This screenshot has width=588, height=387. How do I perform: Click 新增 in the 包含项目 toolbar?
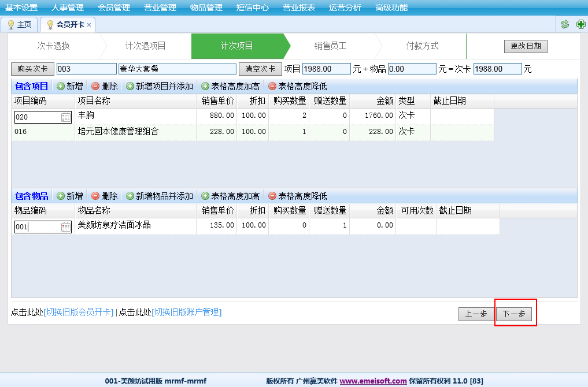pyautogui.click(x=69, y=86)
